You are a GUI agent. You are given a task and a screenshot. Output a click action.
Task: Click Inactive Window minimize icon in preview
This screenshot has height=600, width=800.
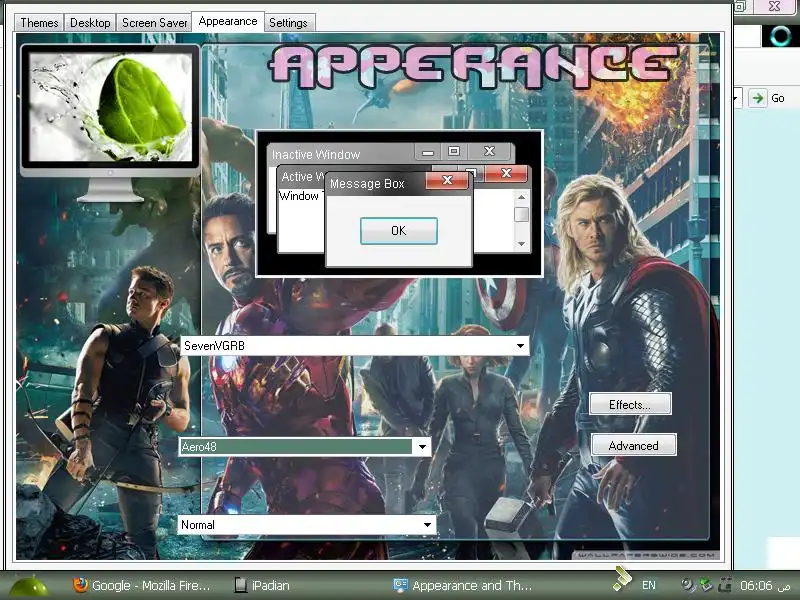pos(428,152)
